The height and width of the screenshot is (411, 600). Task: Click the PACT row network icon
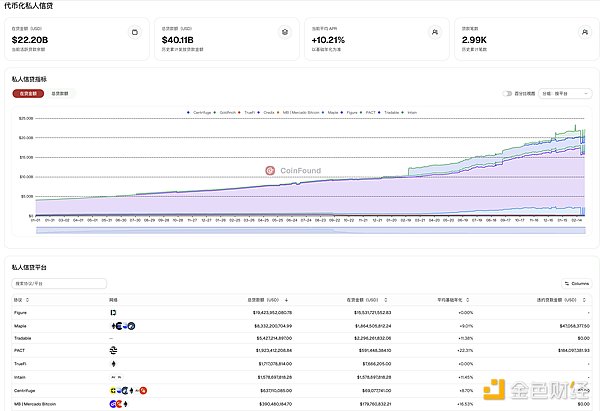pyautogui.click(x=112, y=351)
